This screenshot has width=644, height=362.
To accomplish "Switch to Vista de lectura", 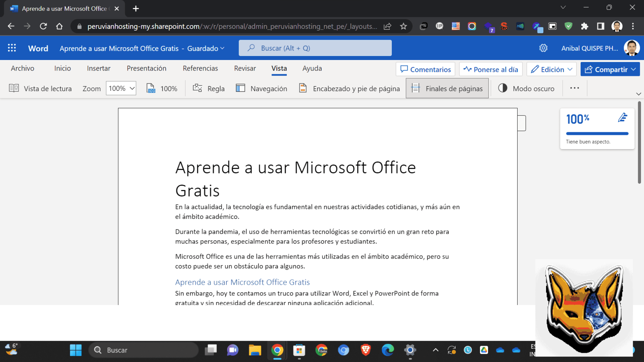I will tap(40, 88).
